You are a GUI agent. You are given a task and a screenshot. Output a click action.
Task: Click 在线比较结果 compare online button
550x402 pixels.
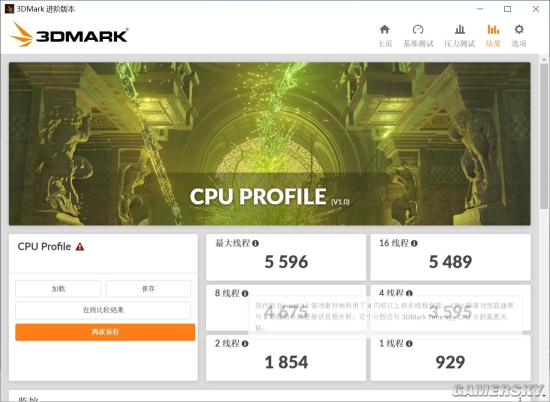pos(103,310)
